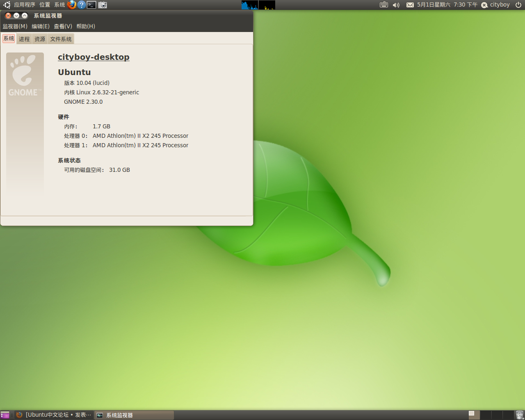
Task: Switch to the second workspace in the switcher
Action: 486,415
